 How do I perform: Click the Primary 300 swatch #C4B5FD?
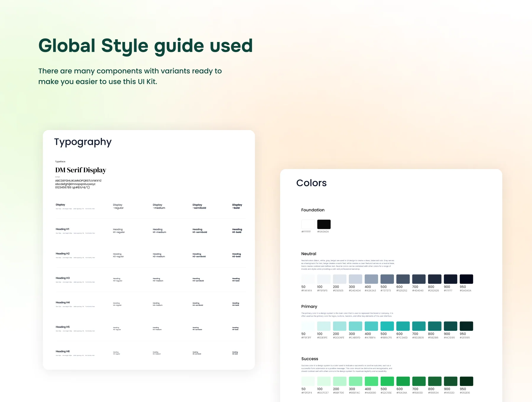coord(356,326)
